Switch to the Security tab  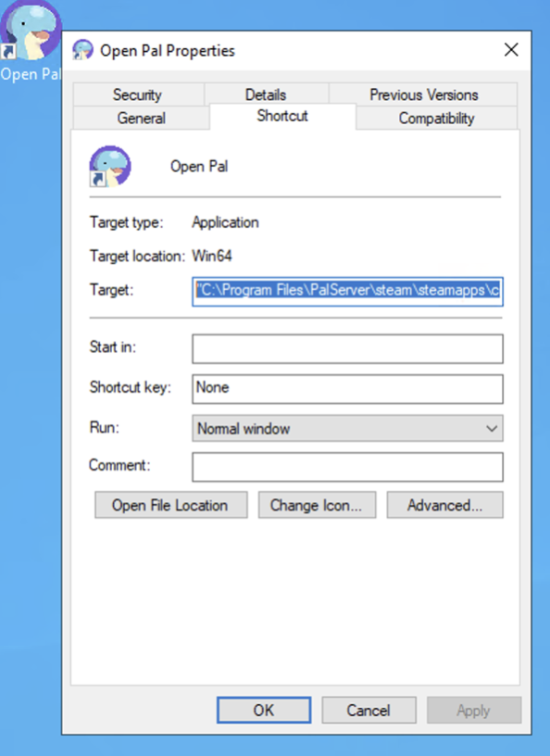137,94
